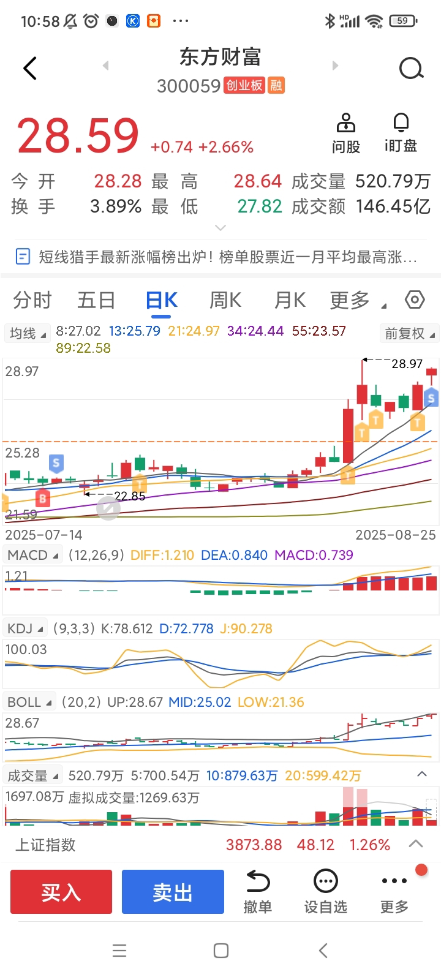This screenshot has height=980, width=441.
Task: Open 更多 chart period options
Action: click(x=358, y=300)
